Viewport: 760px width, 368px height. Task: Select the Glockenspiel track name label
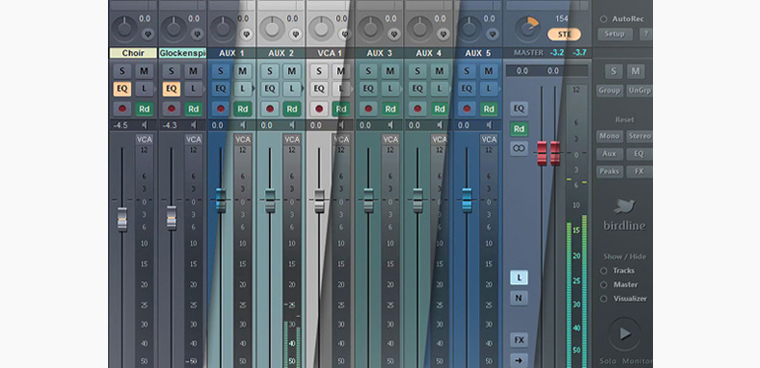coord(182,53)
